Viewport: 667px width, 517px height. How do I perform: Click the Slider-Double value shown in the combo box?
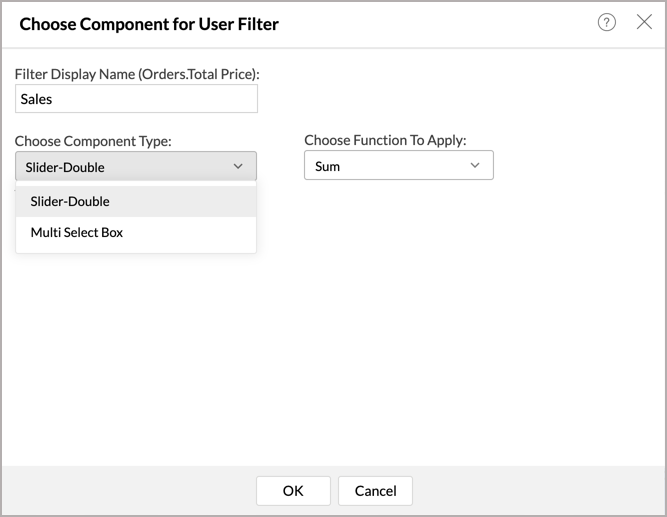tap(67, 167)
